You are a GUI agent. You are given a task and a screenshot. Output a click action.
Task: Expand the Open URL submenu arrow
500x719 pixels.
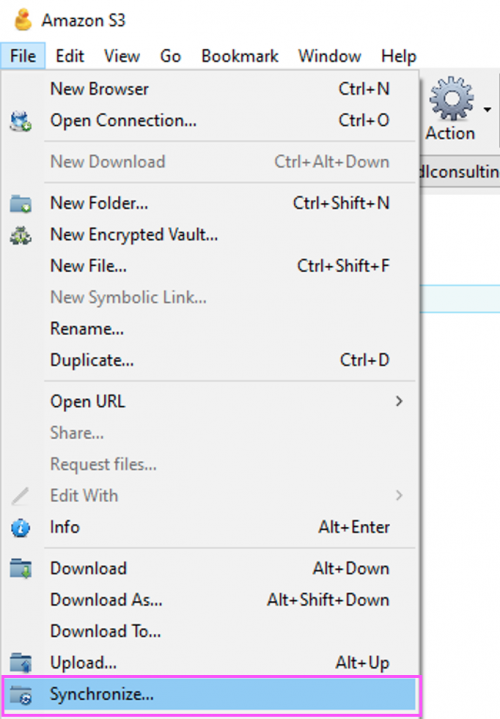coord(399,401)
